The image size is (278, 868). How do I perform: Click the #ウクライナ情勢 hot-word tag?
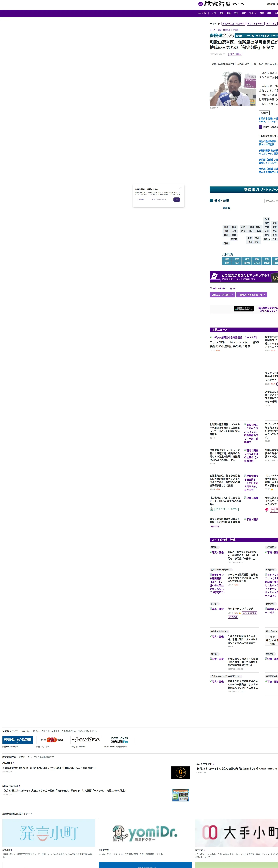256,24
